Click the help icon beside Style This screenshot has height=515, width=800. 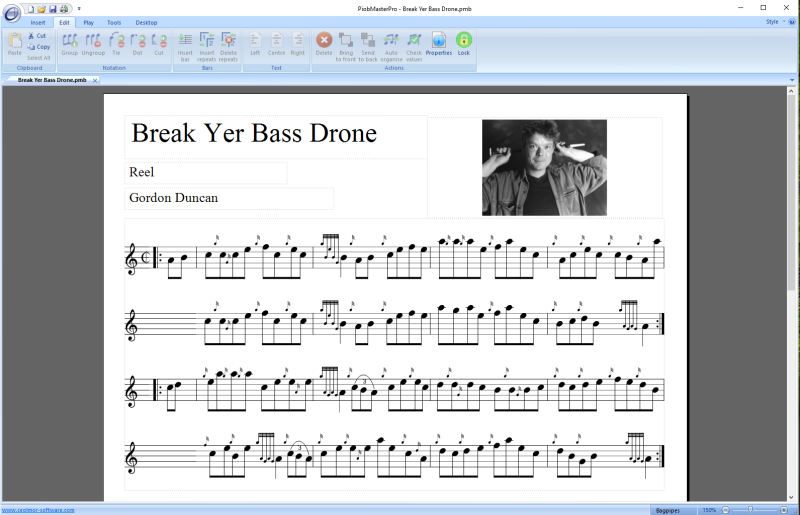[792, 22]
